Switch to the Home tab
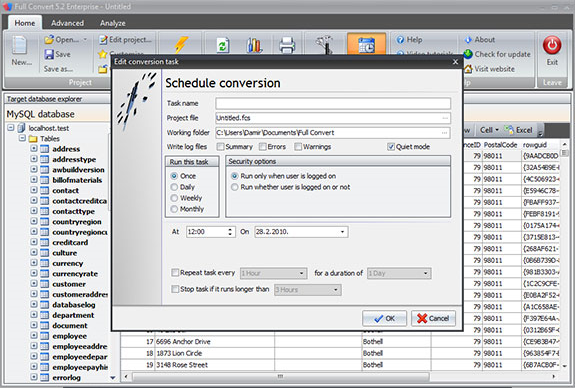Image resolution: width=575 pixels, height=388 pixels. coord(25,23)
